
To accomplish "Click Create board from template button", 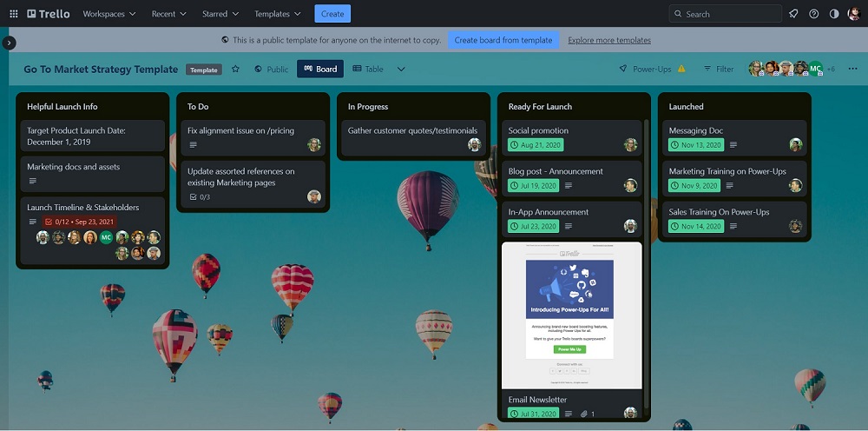I will pos(503,40).
